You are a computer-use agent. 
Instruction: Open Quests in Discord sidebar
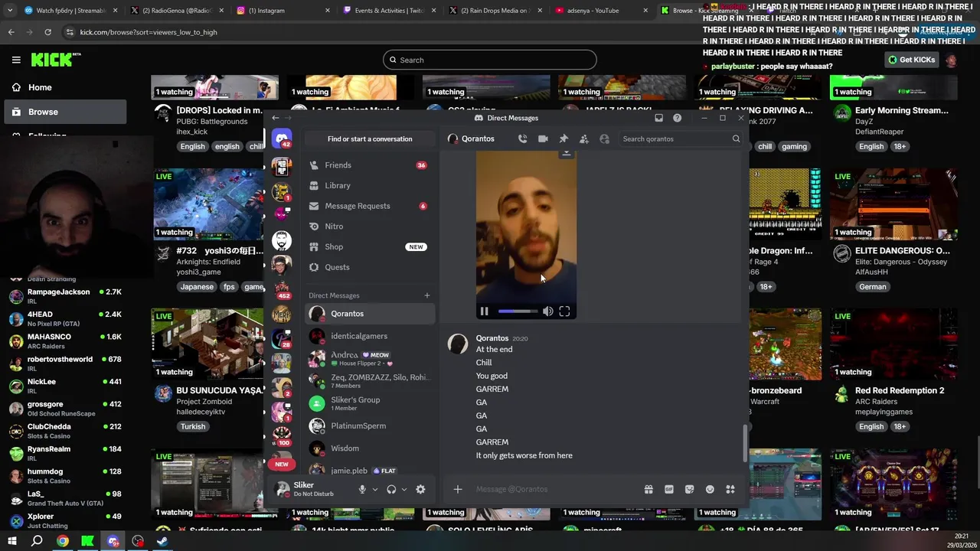(x=370, y=267)
